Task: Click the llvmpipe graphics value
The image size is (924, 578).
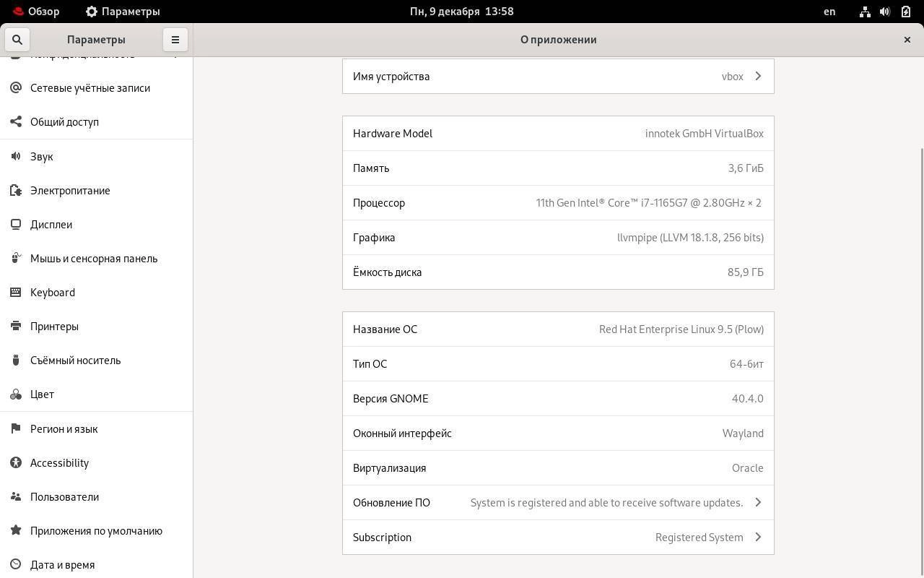Action: coord(690,237)
